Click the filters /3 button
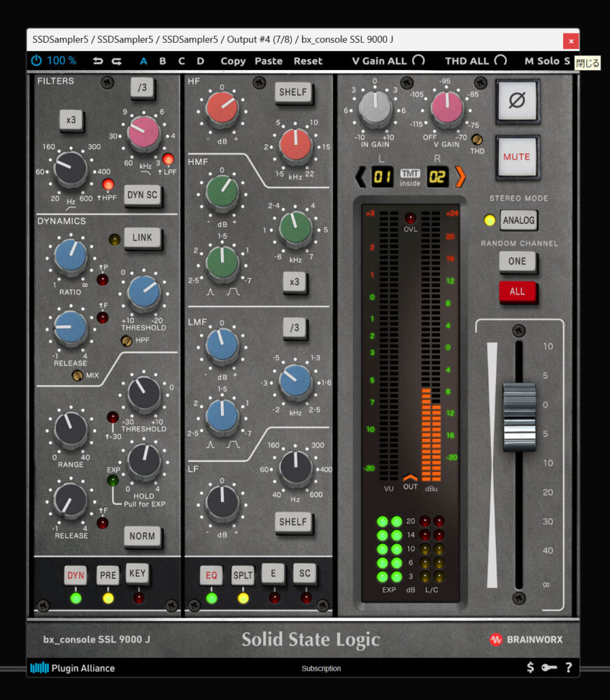610x700 pixels. 142,87
